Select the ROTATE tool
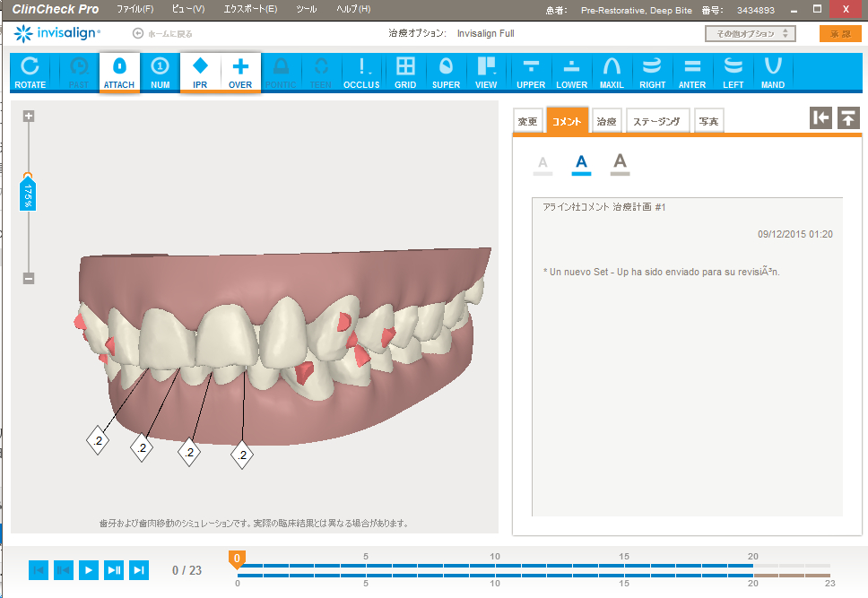The image size is (868, 598). [x=30, y=73]
